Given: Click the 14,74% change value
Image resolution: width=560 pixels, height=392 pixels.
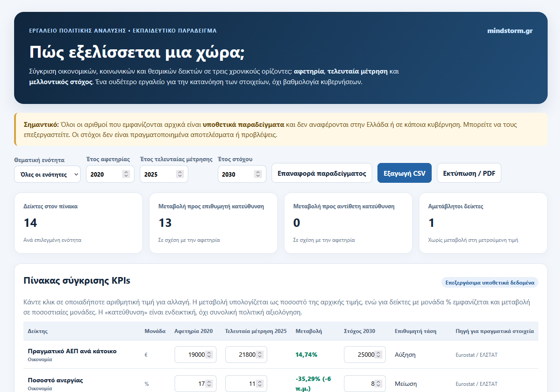Looking at the screenshot, I should pos(306,355).
